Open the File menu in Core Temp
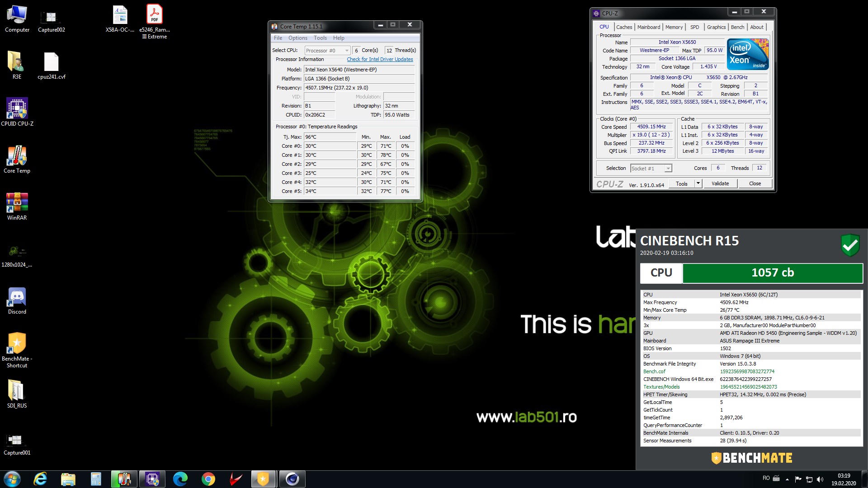This screenshot has height=488, width=868. 278,38
